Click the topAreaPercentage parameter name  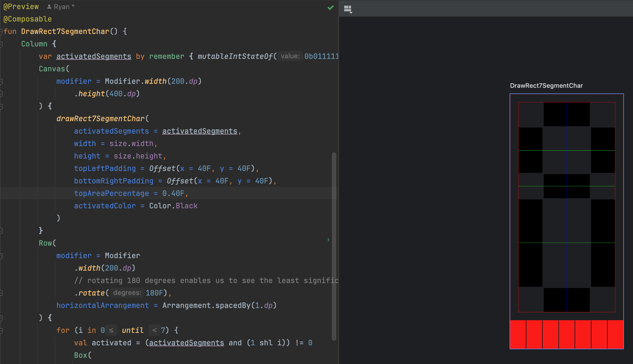(x=111, y=193)
